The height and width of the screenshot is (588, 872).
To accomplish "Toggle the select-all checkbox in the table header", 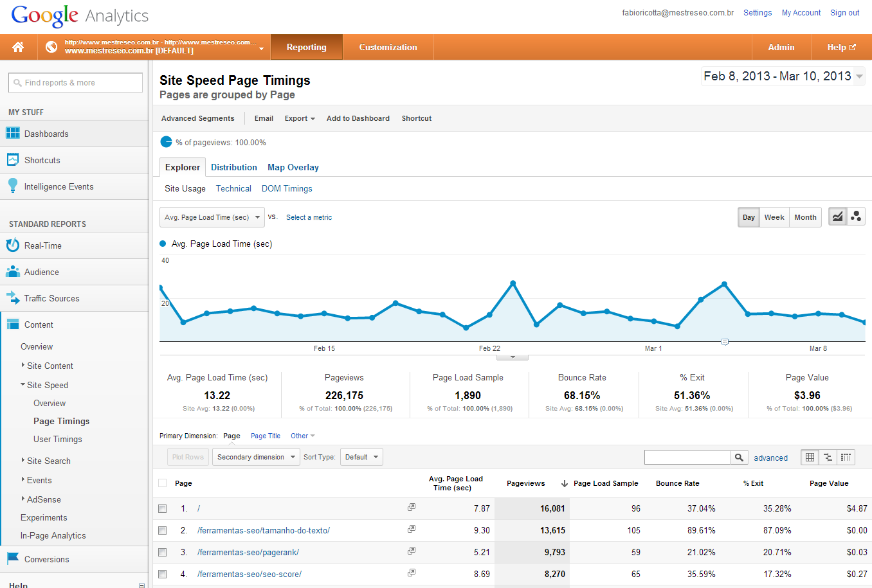I will tap(163, 483).
